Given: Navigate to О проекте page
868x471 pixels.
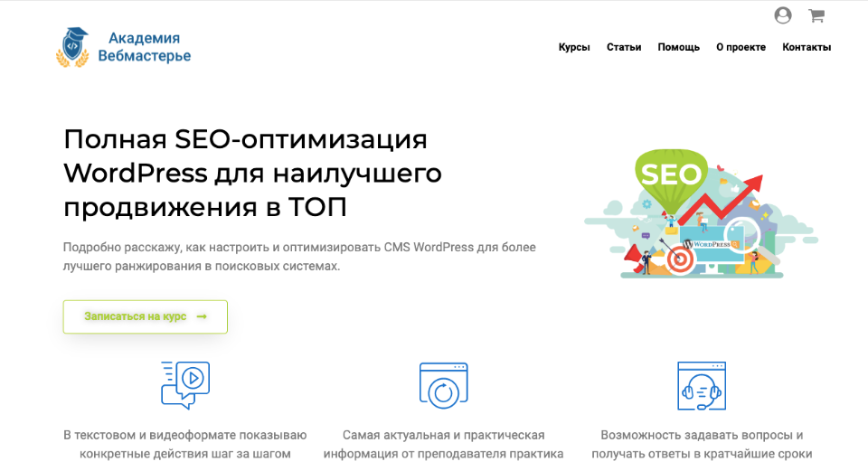Looking at the screenshot, I should (741, 47).
